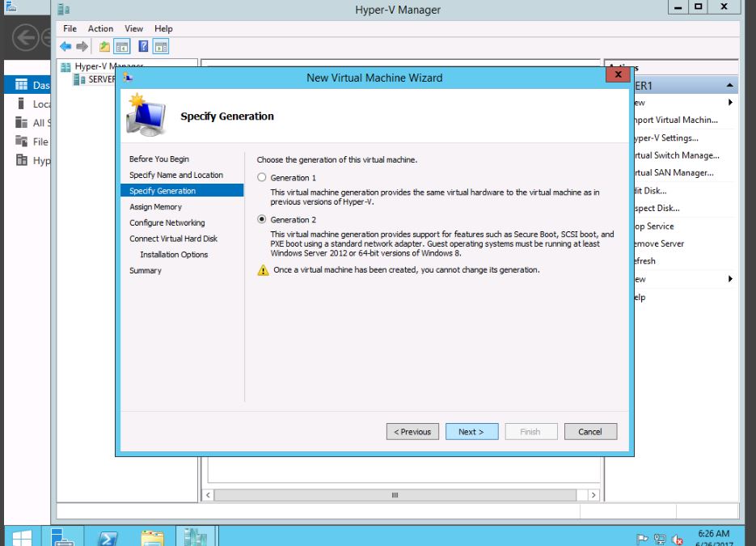Jump to the Assign Memory step
The height and width of the screenshot is (546, 756).
point(155,206)
